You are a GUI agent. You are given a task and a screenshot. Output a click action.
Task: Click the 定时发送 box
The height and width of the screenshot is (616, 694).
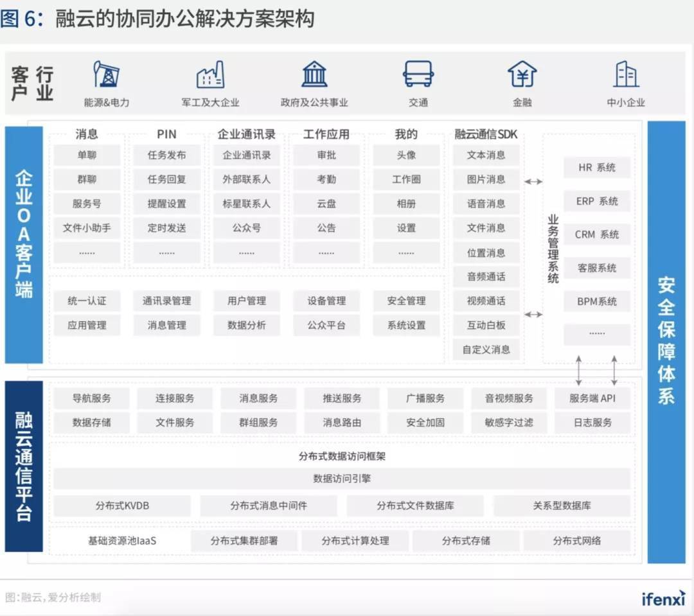(x=167, y=228)
